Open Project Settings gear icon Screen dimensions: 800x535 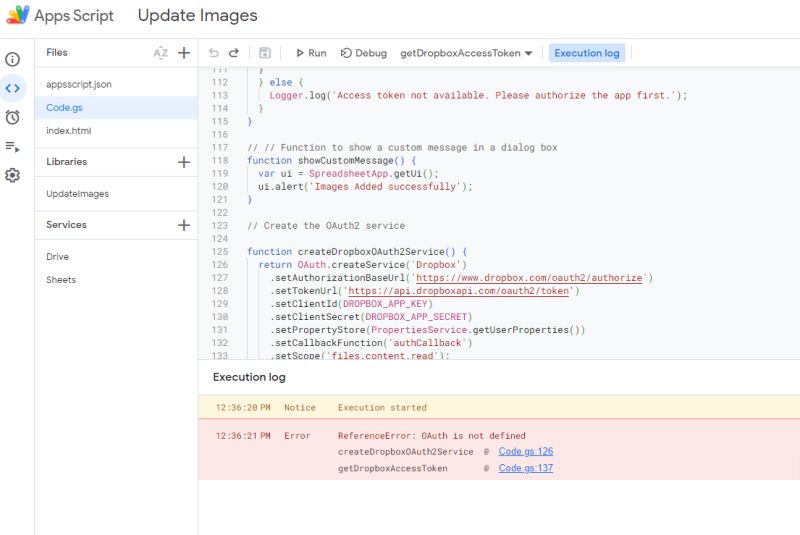click(x=12, y=175)
